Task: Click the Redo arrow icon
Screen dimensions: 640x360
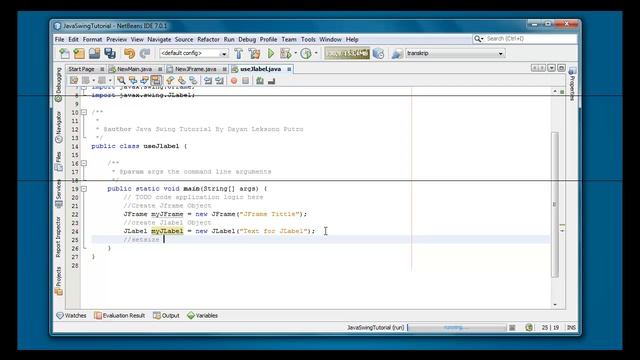Action: [x=145, y=53]
